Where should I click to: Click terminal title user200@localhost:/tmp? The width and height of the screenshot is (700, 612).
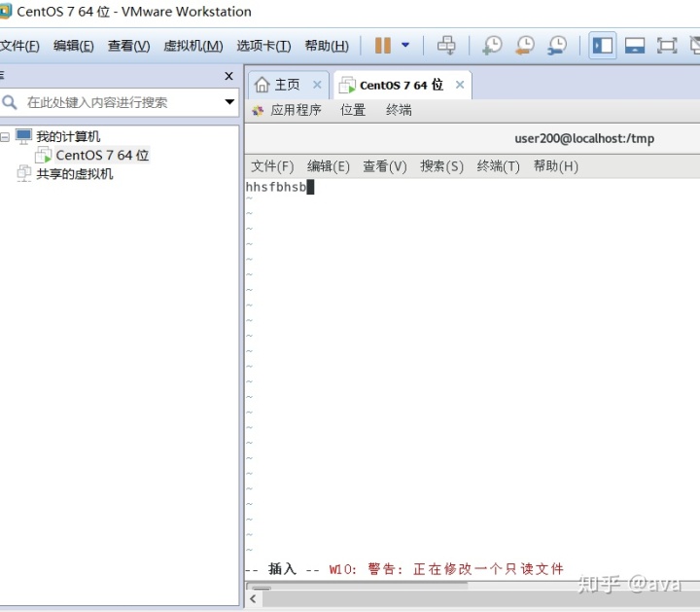tap(584, 138)
